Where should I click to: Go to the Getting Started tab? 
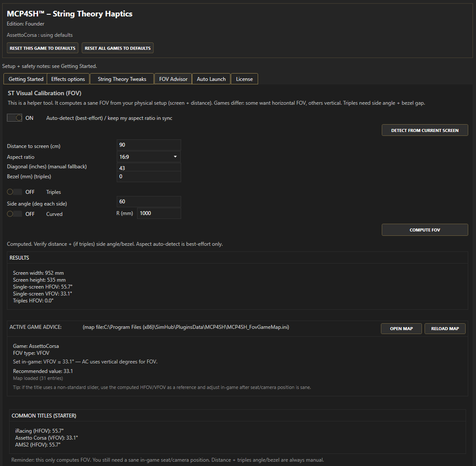pos(25,79)
